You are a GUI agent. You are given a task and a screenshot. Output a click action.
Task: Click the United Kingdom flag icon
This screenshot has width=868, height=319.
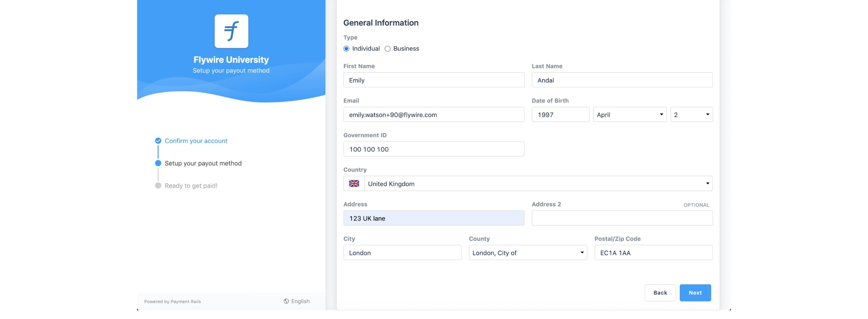point(354,183)
